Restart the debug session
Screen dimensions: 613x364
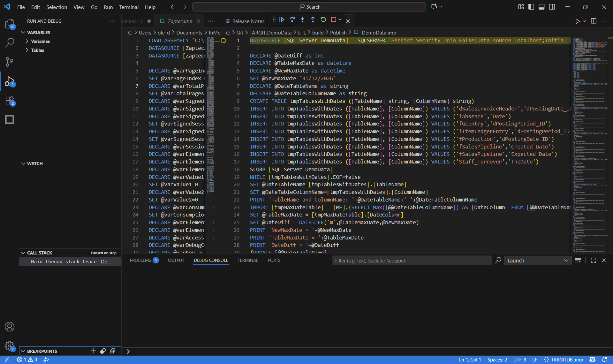[323, 19]
